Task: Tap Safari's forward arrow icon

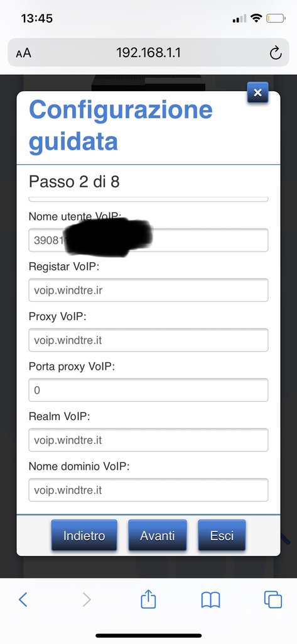Action: (x=87, y=599)
